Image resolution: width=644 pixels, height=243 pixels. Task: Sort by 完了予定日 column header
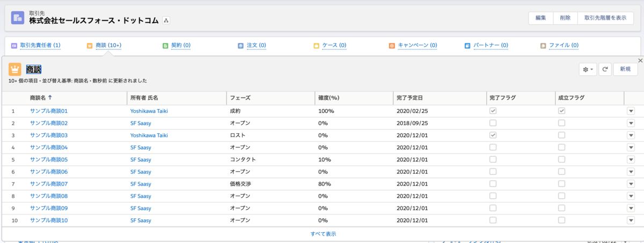click(x=411, y=98)
